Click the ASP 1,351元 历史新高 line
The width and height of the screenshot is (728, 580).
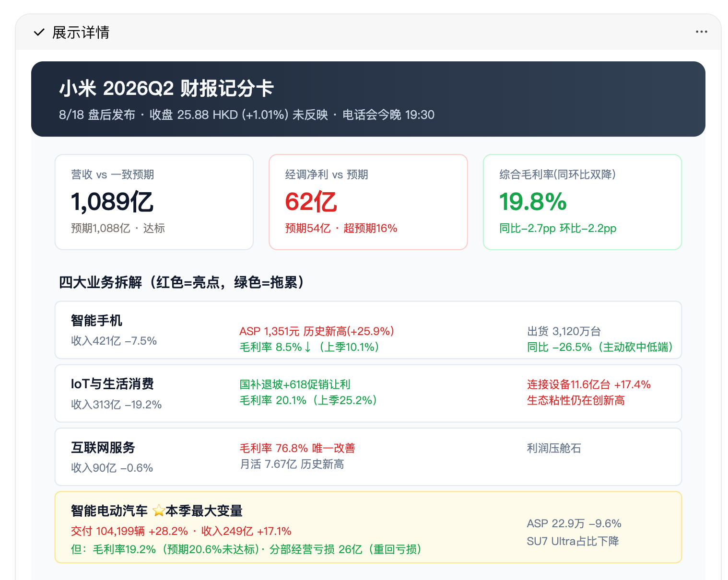[317, 331]
